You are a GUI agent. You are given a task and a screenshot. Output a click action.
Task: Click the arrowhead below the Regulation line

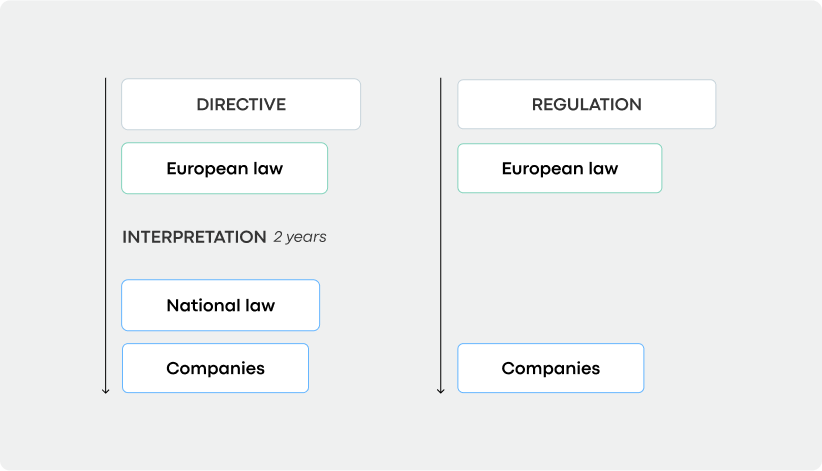441,391
